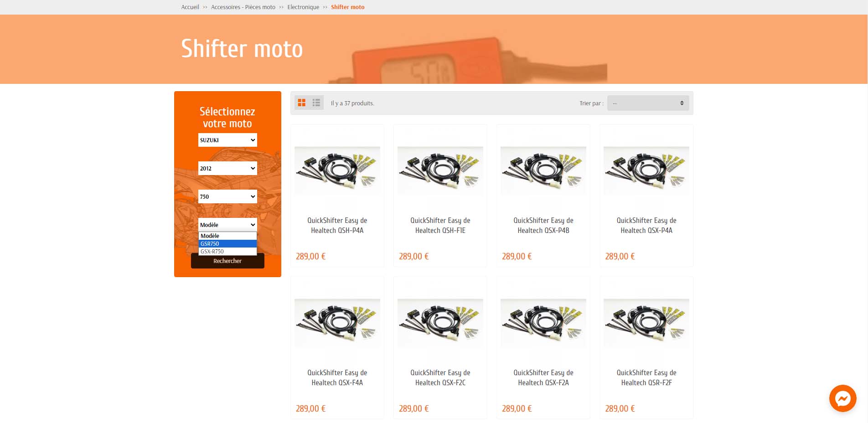
Task: Select GSR750 from the model list
Action: 227,244
